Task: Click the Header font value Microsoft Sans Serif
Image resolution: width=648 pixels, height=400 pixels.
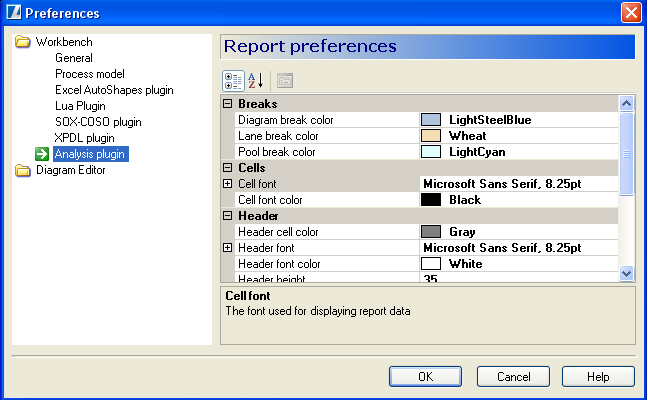Action: point(502,248)
